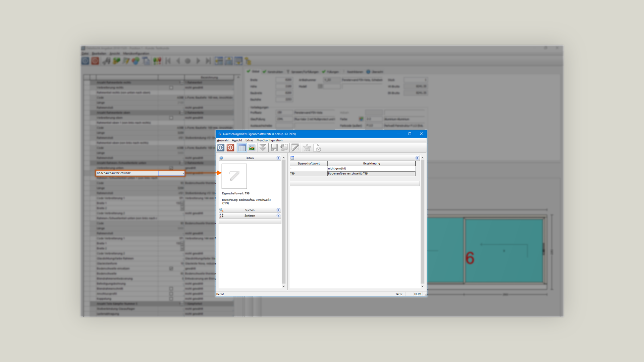
Task: Open the Auswahl menu
Action: [x=223, y=140]
